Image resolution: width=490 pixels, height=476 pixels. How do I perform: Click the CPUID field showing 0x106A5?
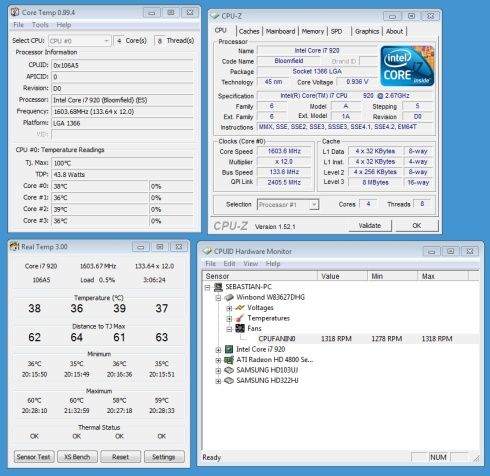click(x=122, y=65)
